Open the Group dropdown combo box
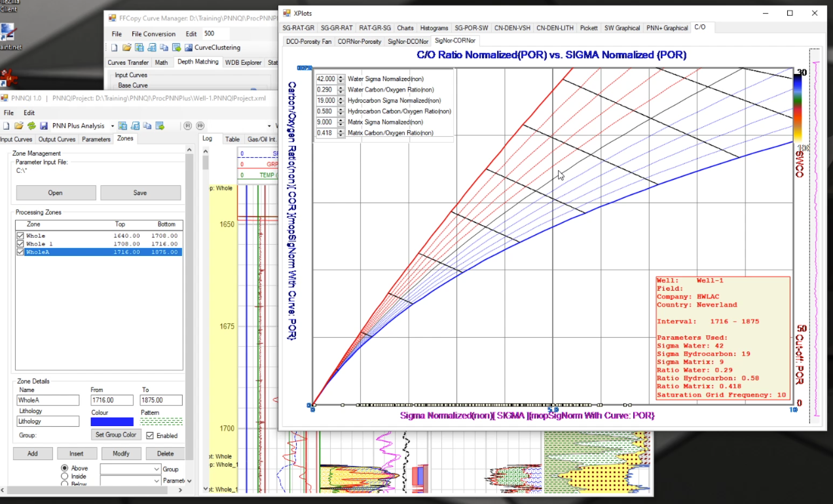 pos(130,469)
